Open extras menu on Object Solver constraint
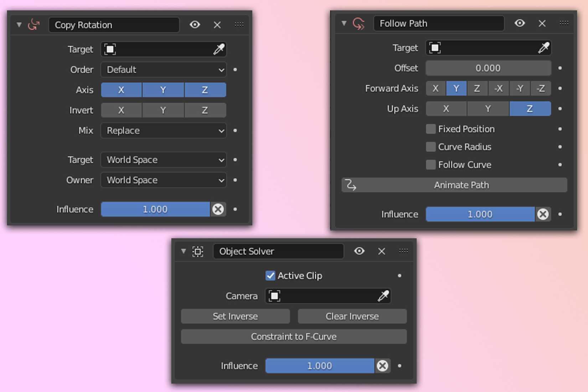 403,251
